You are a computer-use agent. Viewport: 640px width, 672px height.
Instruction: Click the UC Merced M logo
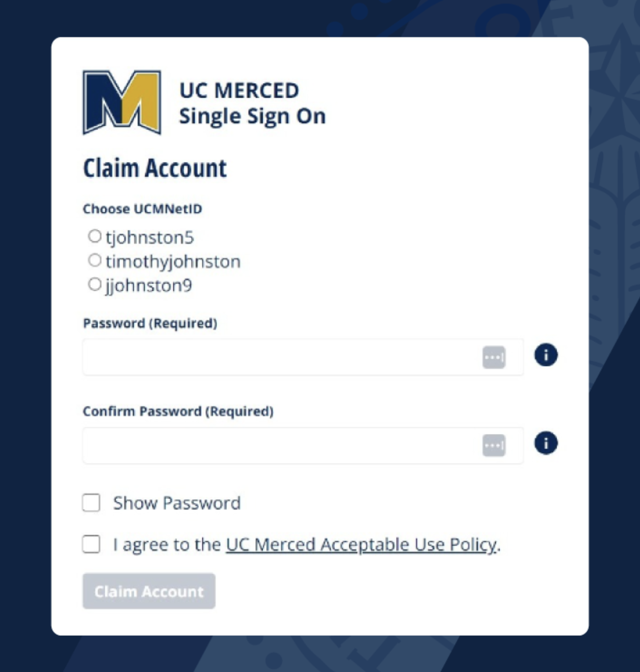(122, 102)
